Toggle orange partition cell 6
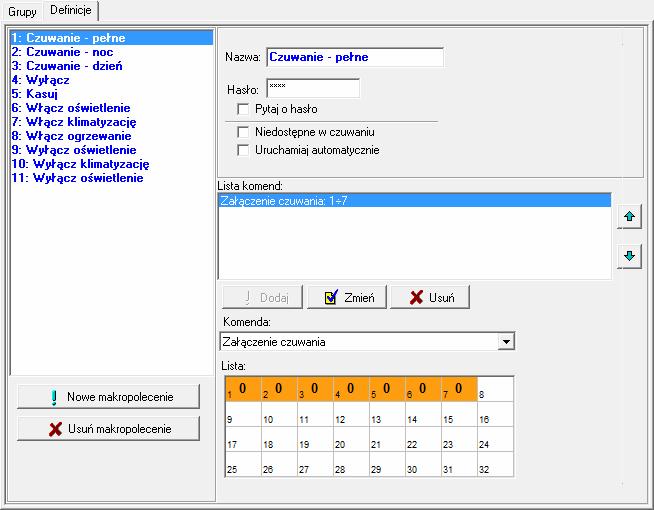 423,389
